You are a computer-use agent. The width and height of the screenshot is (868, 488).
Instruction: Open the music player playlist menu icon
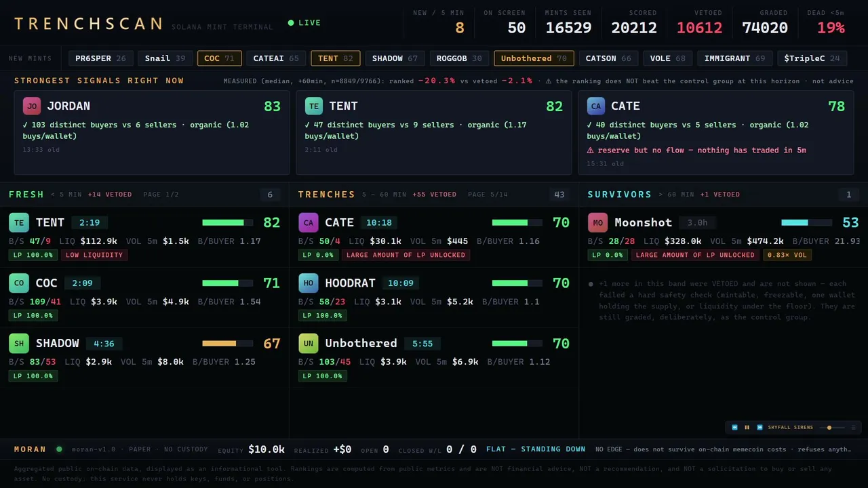click(853, 428)
